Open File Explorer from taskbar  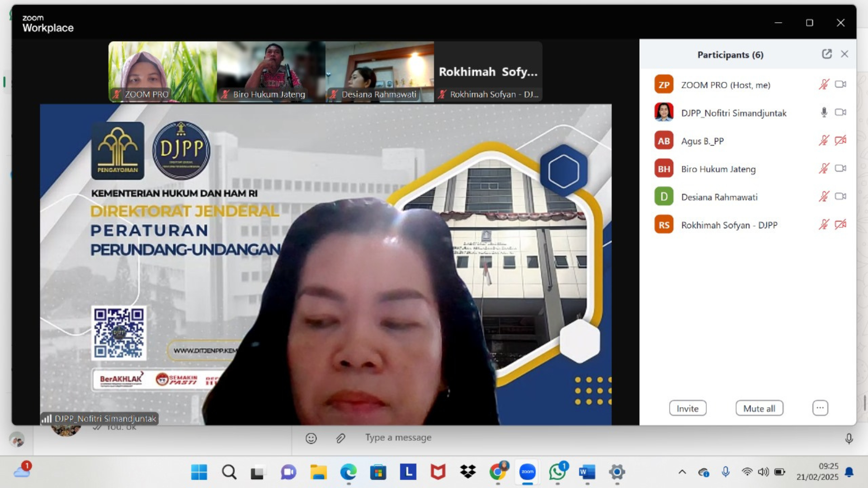tap(318, 472)
